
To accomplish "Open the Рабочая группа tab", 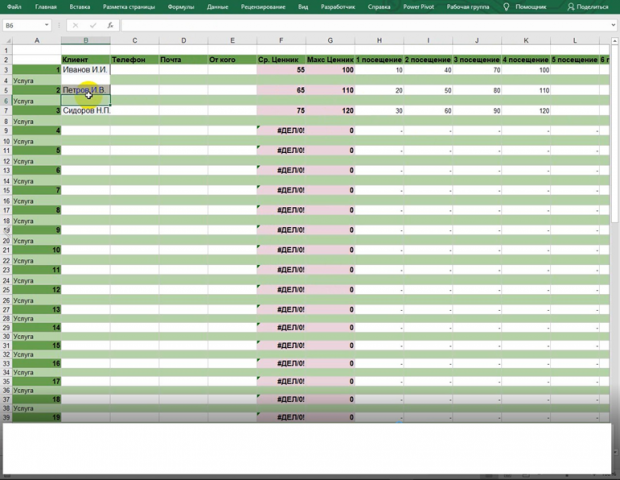I will [468, 7].
